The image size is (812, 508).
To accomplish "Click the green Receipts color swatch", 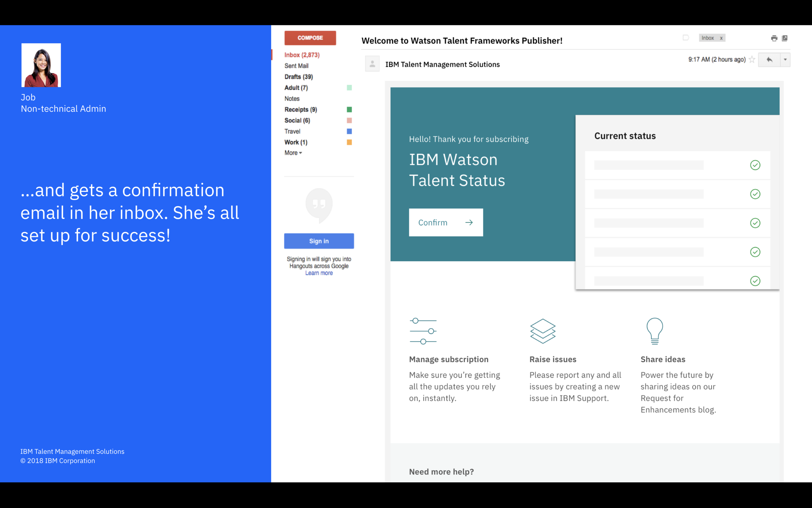I will click(349, 110).
